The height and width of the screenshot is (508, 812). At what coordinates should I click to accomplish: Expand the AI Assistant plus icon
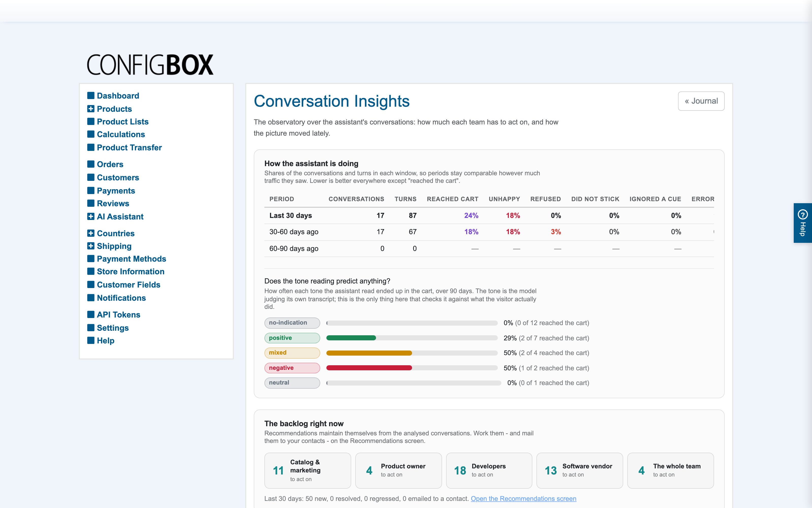pos(91,216)
